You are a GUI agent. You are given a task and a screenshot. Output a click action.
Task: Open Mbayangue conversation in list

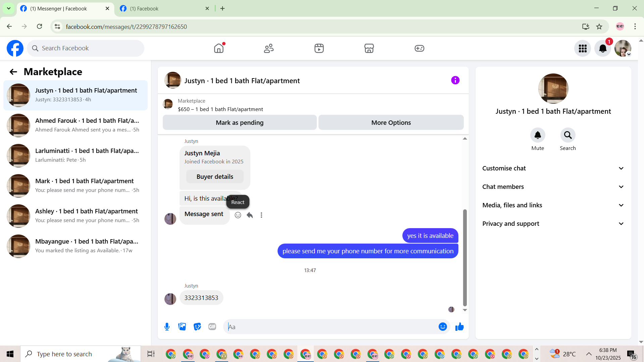76,246
